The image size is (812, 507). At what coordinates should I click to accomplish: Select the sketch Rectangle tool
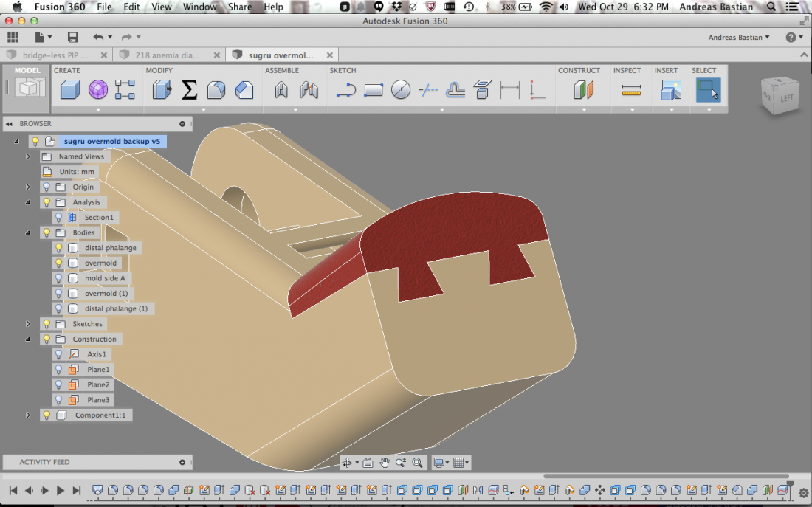(374, 90)
